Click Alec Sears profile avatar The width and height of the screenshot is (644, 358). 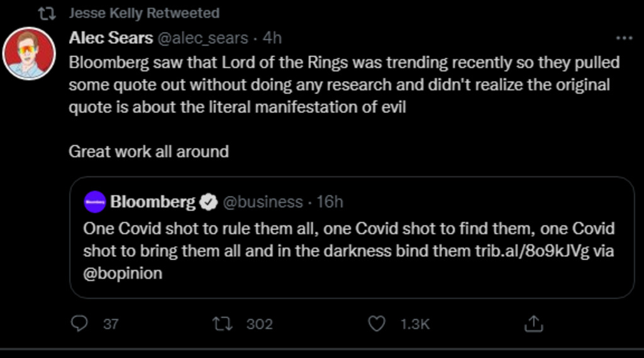(x=29, y=53)
